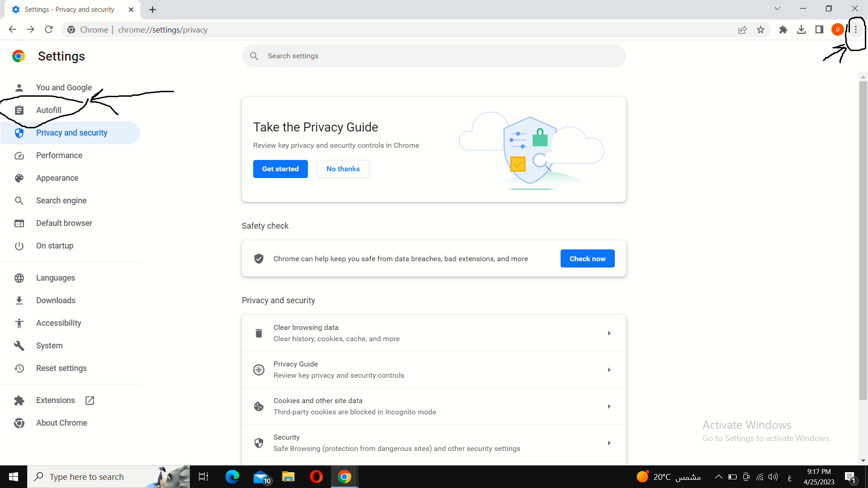
Task: Expand Cookies and other site data arrow
Action: [609, 406]
